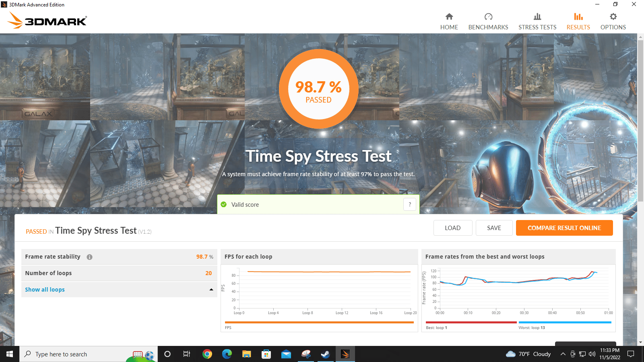This screenshot has width=644, height=362.
Task: Click the LOAD button
Action: point(452,228)
